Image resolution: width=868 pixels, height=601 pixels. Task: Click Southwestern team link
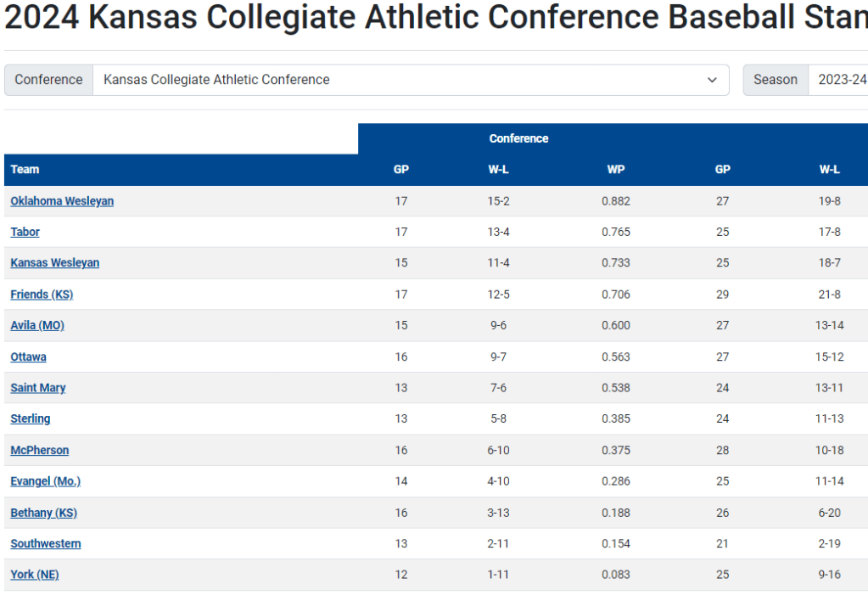(x=46, y=543)
